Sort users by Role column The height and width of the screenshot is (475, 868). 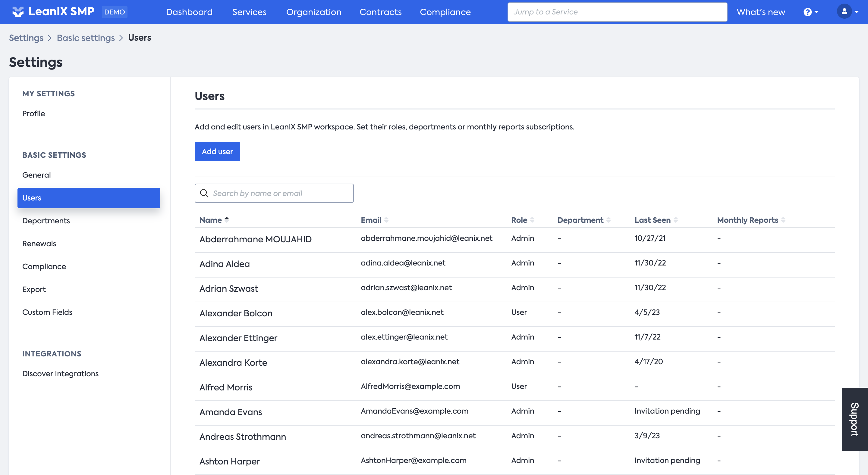pyautogui.click(x=532, y=220)
